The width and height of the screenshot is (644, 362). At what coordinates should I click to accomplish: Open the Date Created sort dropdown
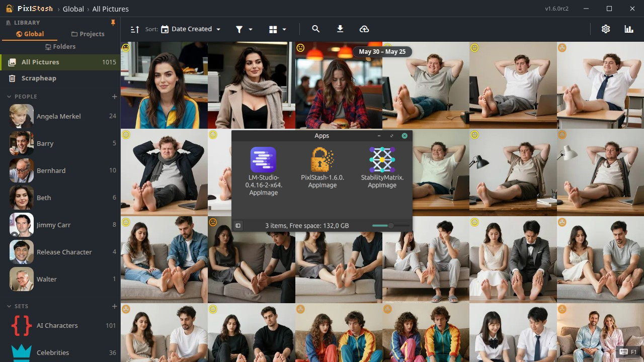[191, 29]
